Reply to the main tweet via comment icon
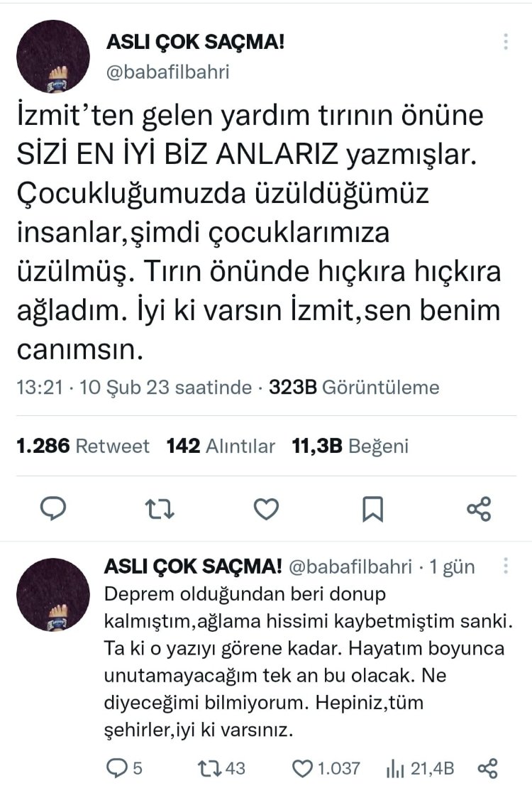 (x=52, y=508)
